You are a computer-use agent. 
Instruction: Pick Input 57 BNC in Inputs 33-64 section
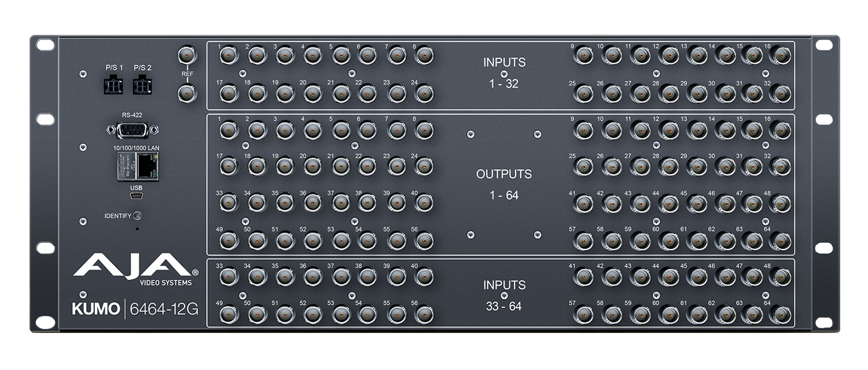point(584,314)
